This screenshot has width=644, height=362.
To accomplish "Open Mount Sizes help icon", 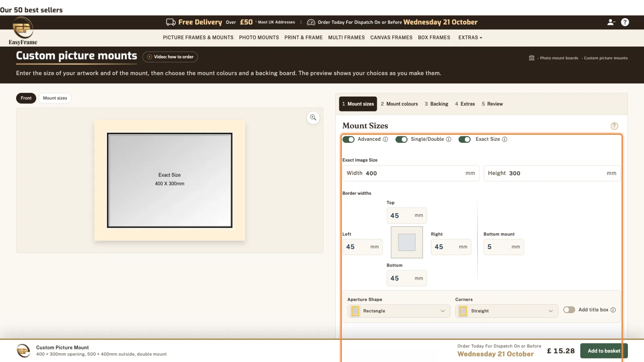I will point(614,126).
